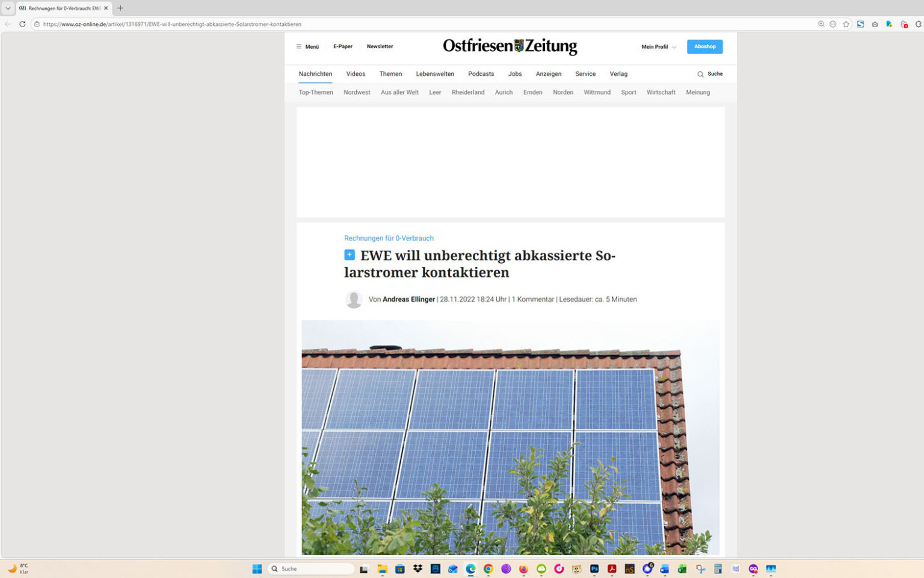Click the search magnifier next to Suche
This screenshot has height=578, width=924.
pyautogui.click(x=700, y=73)
